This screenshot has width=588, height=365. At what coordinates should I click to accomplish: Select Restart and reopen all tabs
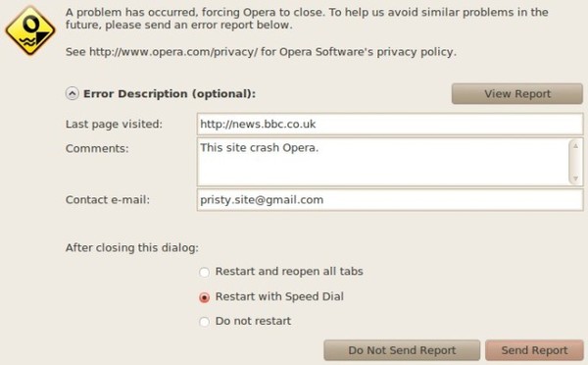[x=205, y=272]
